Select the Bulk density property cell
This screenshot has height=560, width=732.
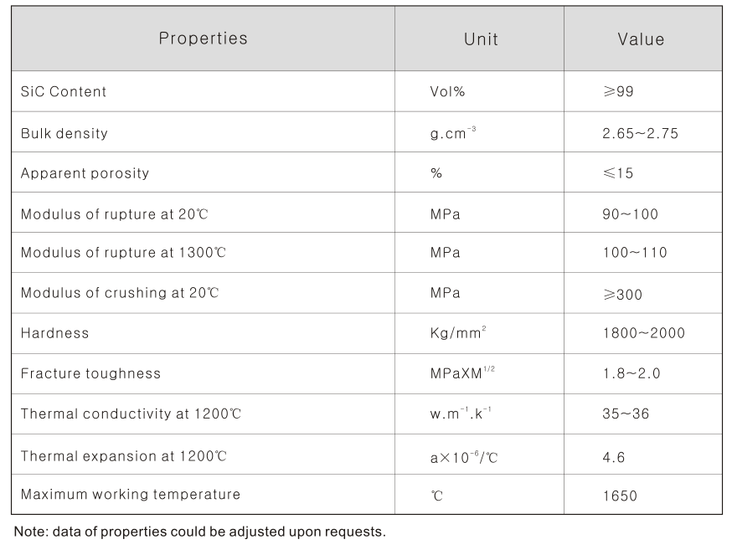pyautogui.click(x=64, y=133)
